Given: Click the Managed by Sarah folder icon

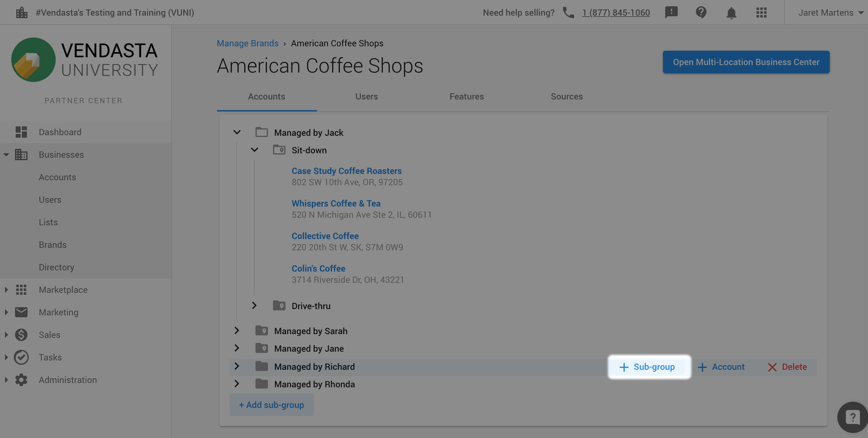Looking at the screenshot, I should 261,330.
